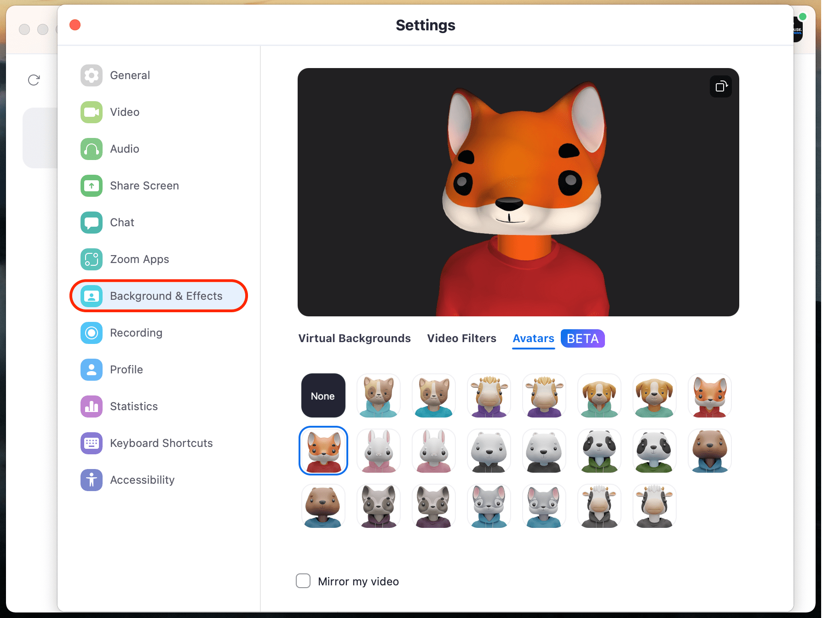Screen dimensions: 840x618
Task: Open the Audio settings section
Action: (159, 149)
